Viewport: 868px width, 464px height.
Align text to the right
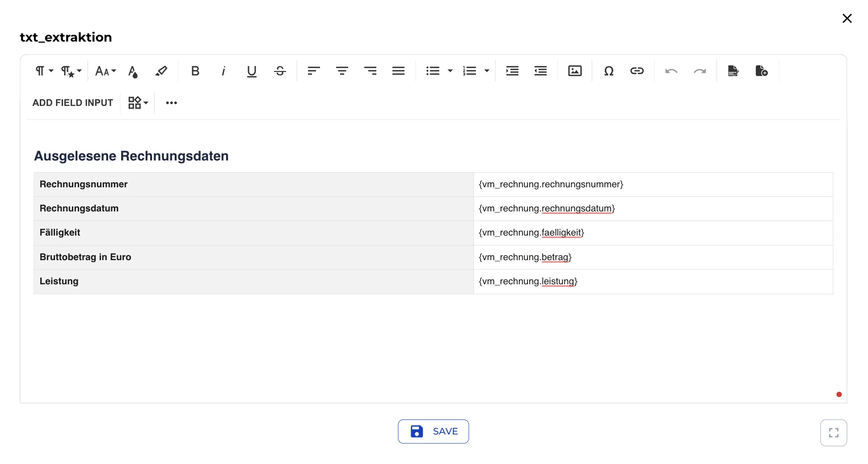370,71
